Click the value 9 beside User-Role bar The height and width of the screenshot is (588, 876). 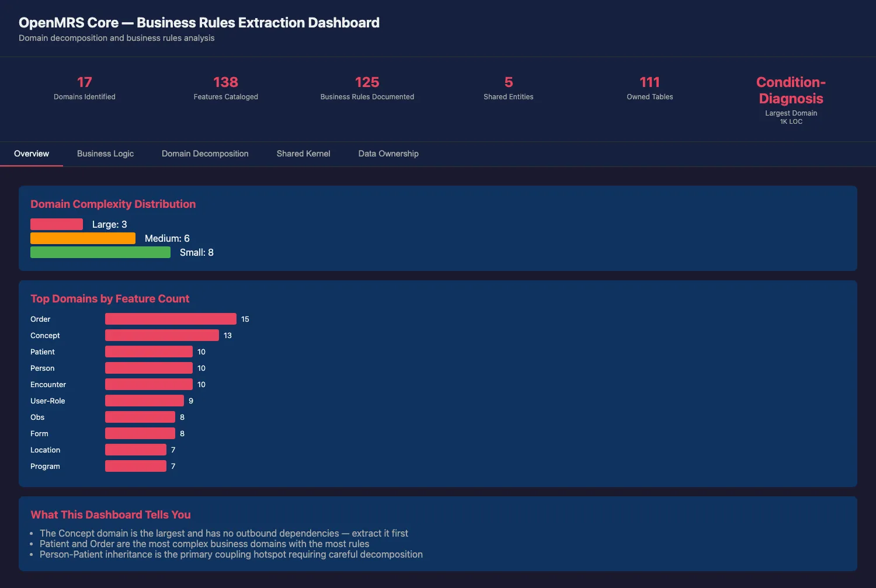coord(191,401)
